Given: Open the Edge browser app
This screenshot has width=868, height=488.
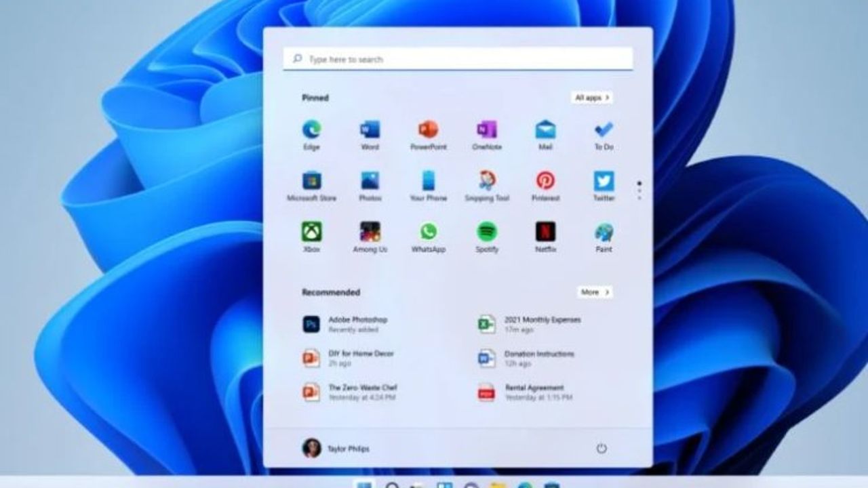Looking at the screenshot, I should pos(312,134).
